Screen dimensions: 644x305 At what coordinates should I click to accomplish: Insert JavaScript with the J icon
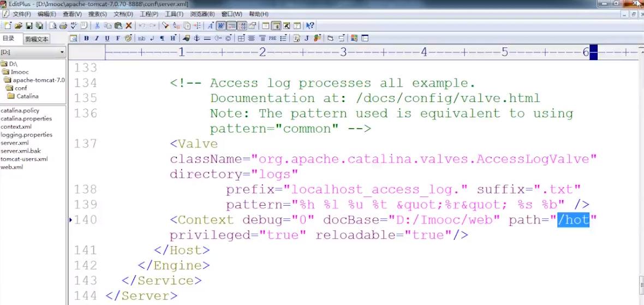pos(306,38)
